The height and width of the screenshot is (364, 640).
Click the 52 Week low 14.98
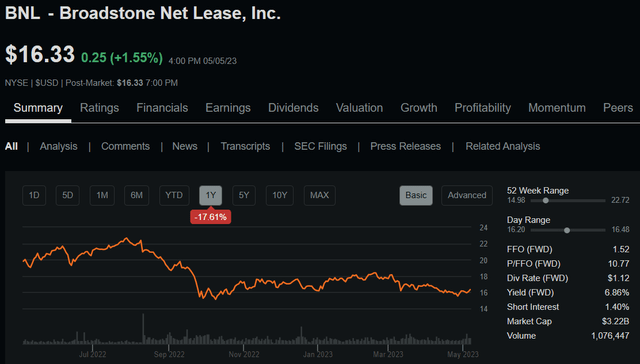point(516,200)
